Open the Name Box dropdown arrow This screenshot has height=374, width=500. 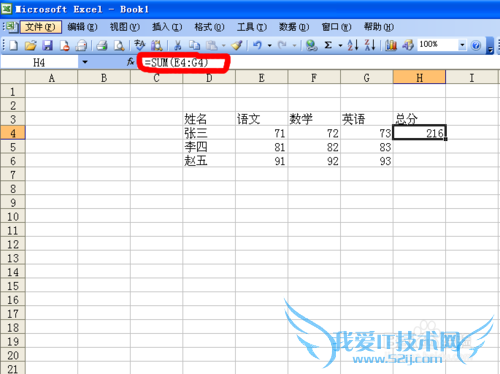click(x=85, y=62)
